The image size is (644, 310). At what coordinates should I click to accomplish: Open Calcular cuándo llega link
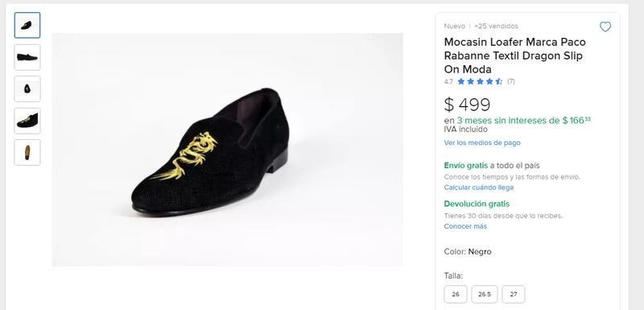click(x=478, y=188)
